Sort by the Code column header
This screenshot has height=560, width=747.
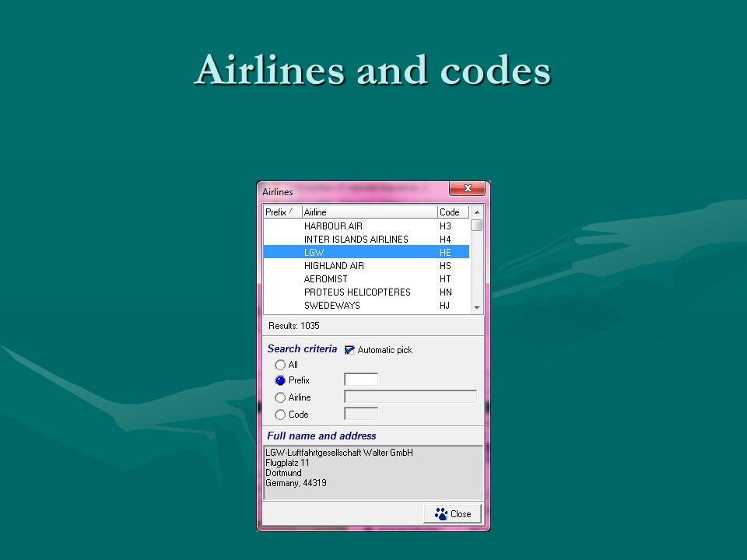[x=453, y=212]
